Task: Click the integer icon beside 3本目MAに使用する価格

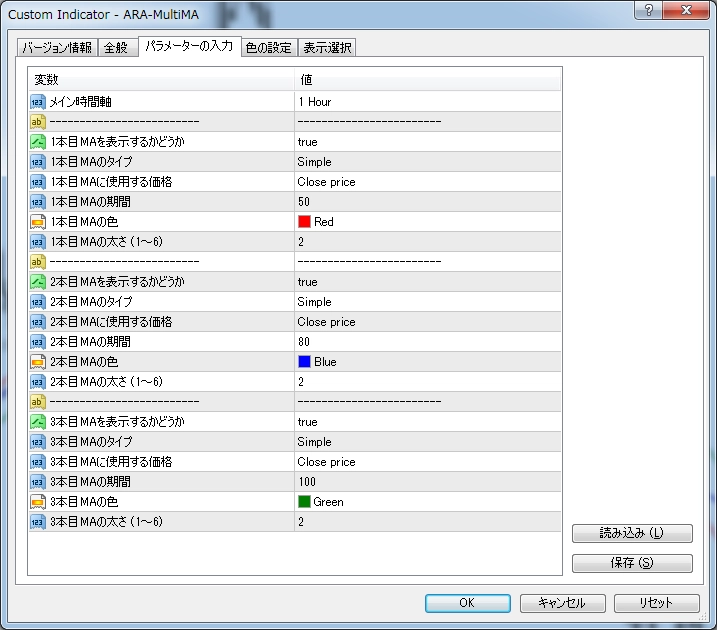Action: coord(38,462)
